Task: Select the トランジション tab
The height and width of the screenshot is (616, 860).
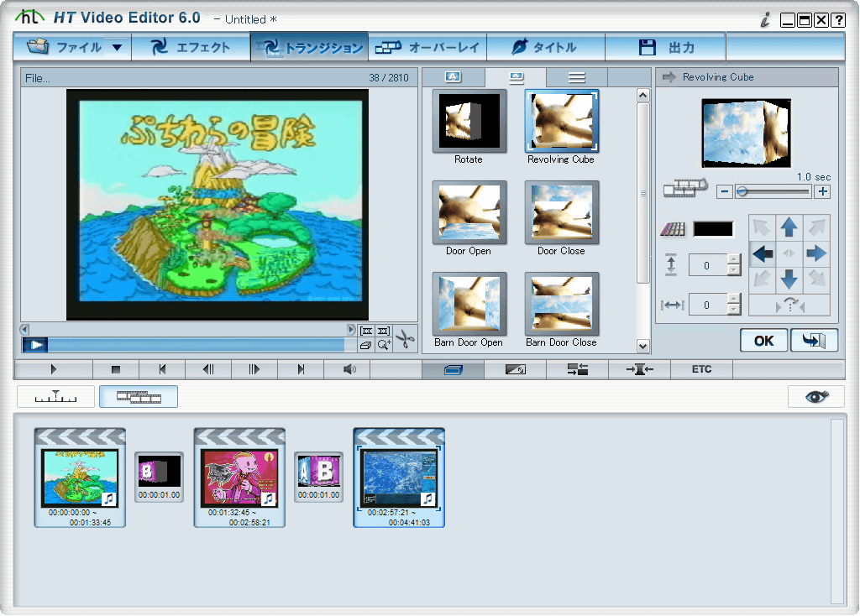Action: 309,47
